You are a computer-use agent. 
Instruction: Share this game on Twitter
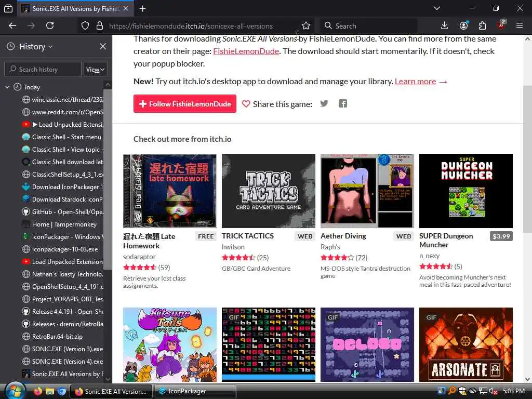point(324,103)
